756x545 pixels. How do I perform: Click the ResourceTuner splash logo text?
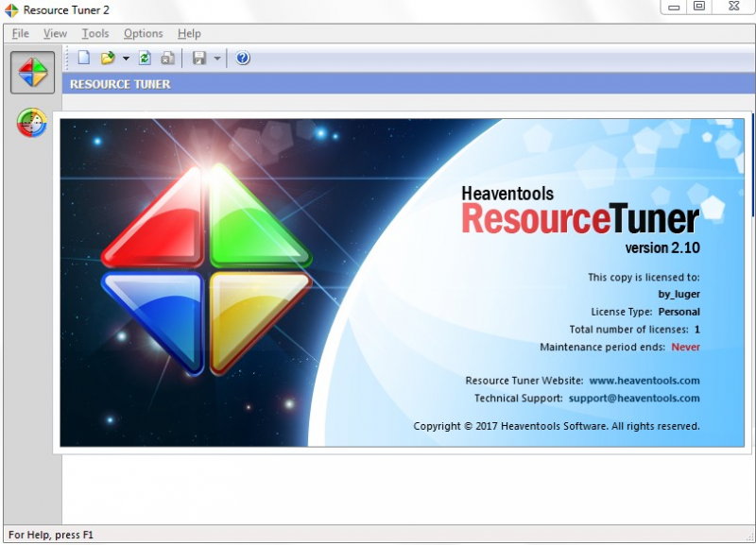(x=580, y=219)
